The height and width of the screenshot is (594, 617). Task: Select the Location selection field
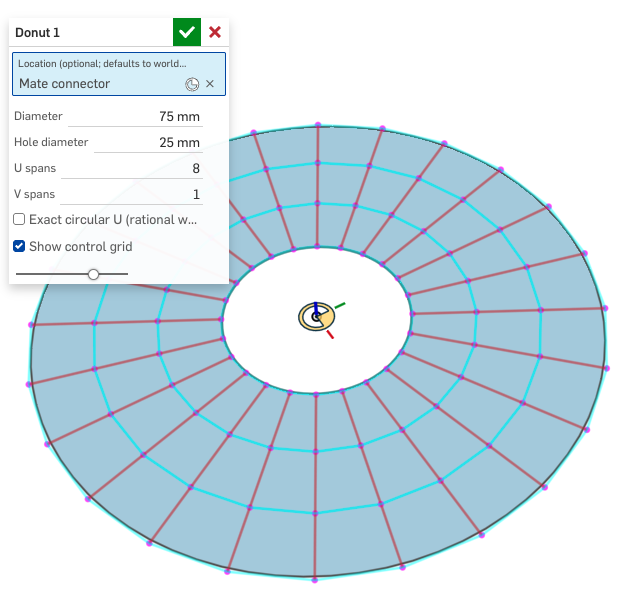[x=119, y=74]
